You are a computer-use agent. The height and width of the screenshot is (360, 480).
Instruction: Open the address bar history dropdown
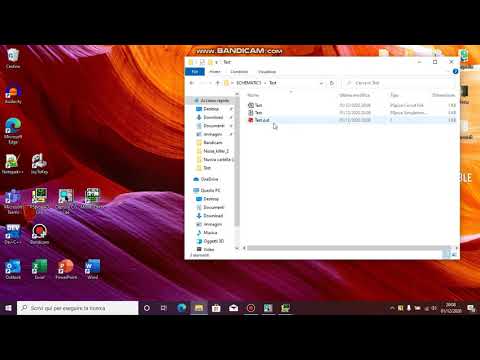[321, 83]
